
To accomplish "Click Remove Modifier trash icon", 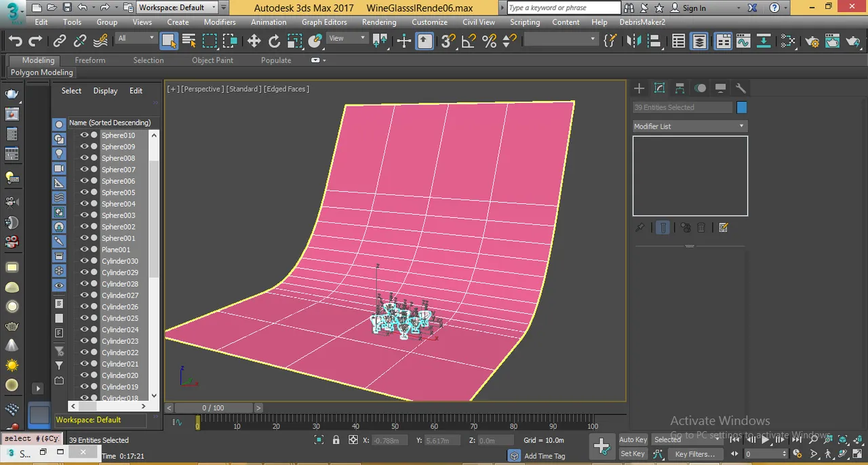I will pyautogui.click(x=702, y=228).
